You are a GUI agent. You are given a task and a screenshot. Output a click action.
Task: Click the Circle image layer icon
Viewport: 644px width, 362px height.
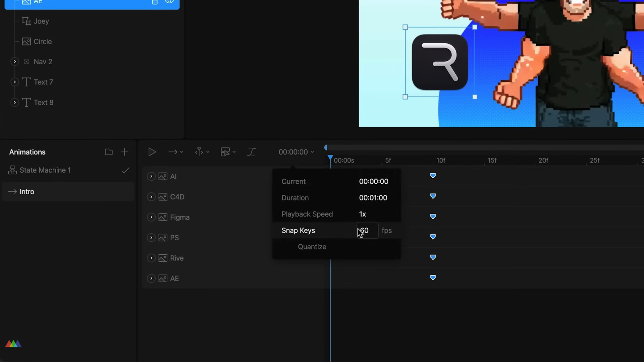tap(26, 42)
